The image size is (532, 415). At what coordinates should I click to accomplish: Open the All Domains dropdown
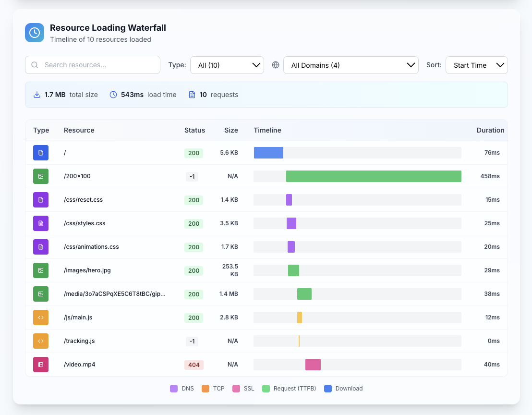coord(351,65)
